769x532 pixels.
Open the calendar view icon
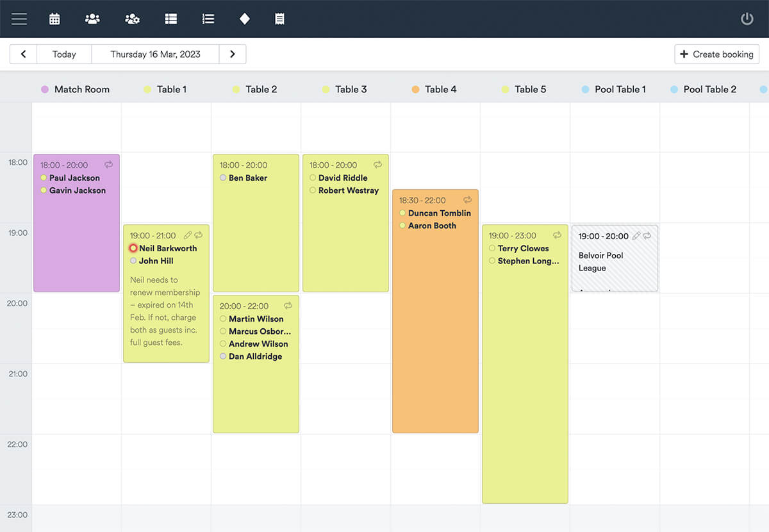(54, 19)
